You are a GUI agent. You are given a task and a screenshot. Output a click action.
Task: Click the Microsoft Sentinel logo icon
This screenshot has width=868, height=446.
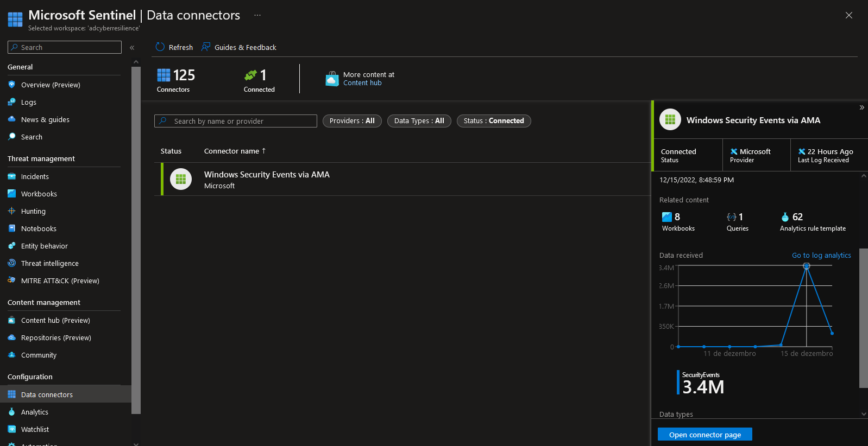[x=15, y=20]
